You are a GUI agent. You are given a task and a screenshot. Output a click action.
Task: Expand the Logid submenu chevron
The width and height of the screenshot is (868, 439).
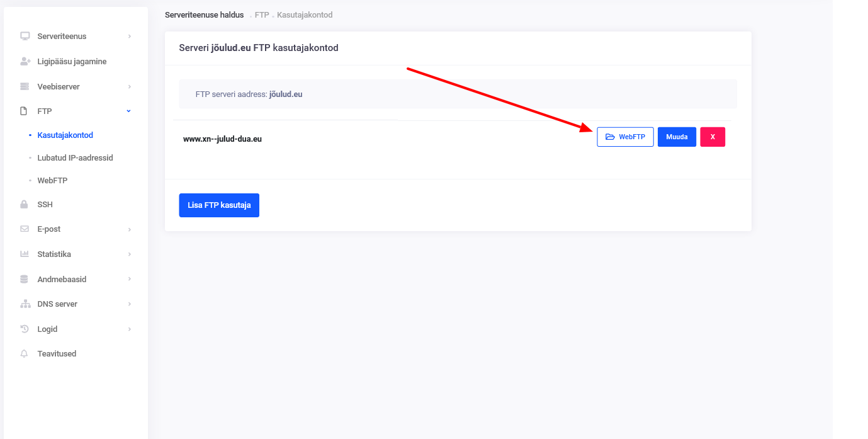click(x=129, y=329)
